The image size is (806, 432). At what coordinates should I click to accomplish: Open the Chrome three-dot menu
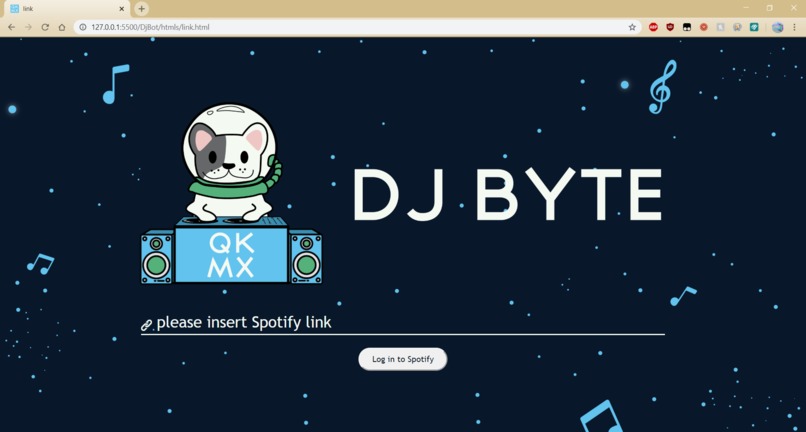pos(795,27)
